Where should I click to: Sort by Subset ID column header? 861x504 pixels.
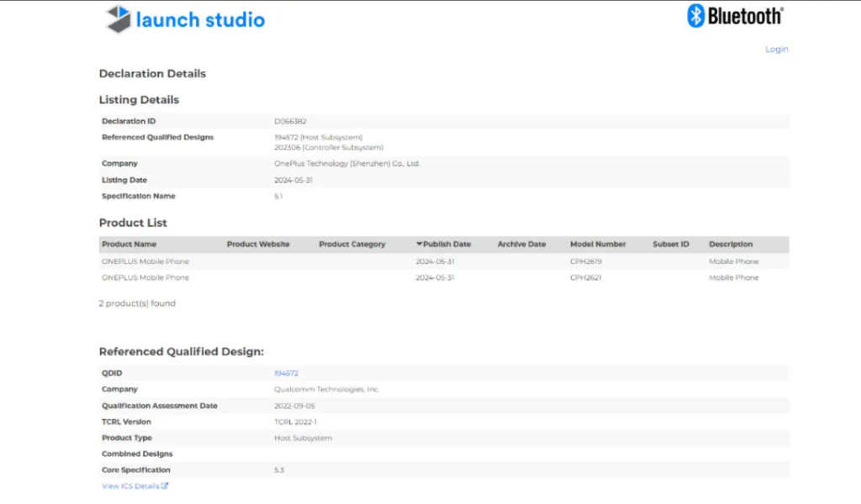671,244
